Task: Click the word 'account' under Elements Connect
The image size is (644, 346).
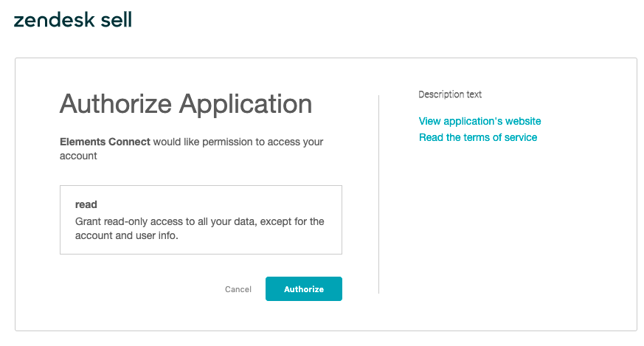Action: 78,156
